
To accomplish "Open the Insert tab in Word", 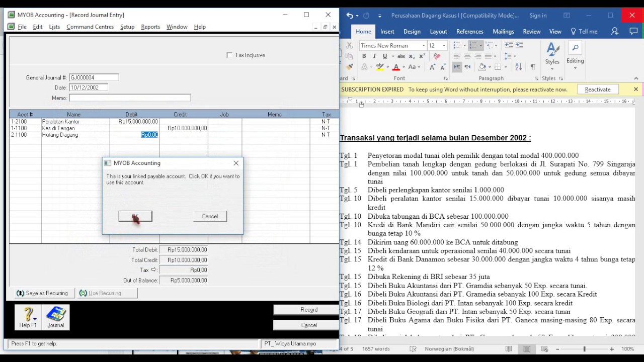I will [x=387, y=31].
